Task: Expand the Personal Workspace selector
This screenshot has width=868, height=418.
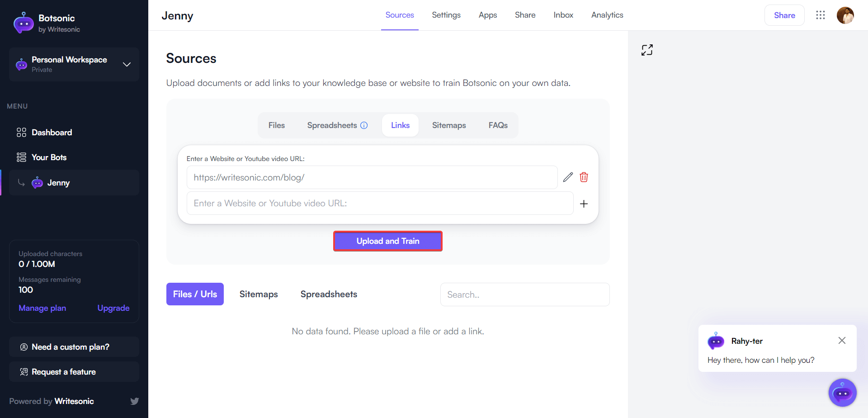Action: click(x=127, y=64)
